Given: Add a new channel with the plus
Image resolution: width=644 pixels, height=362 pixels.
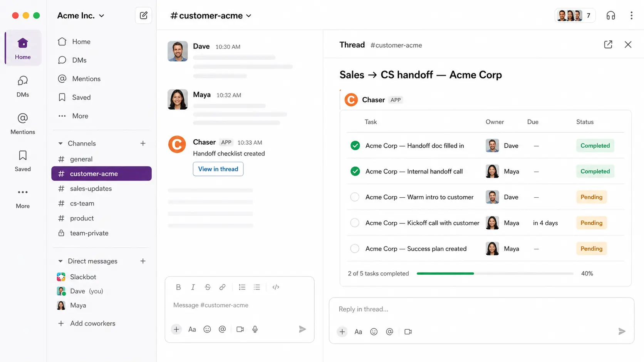Looking at the screenshot, I should (143, 143).
